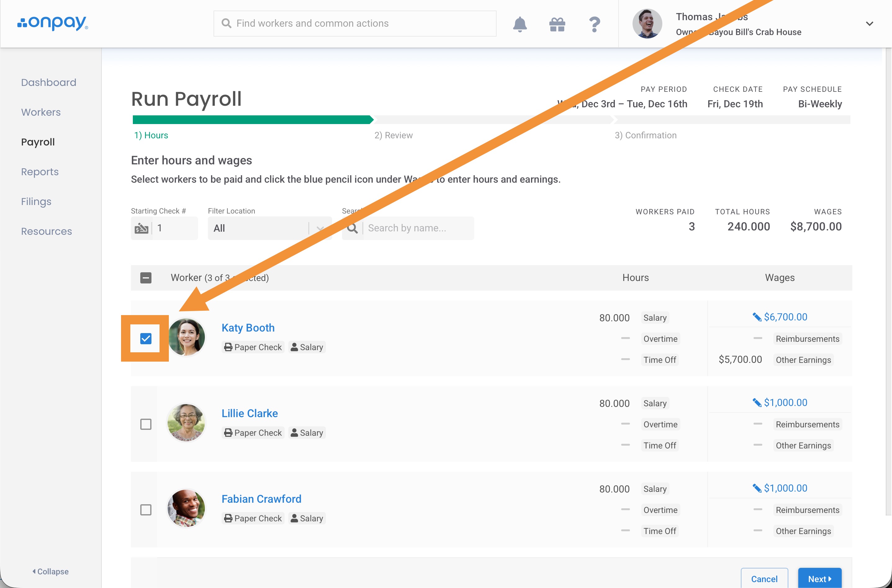Open Katy Booth's profile link

click(248, 328)
